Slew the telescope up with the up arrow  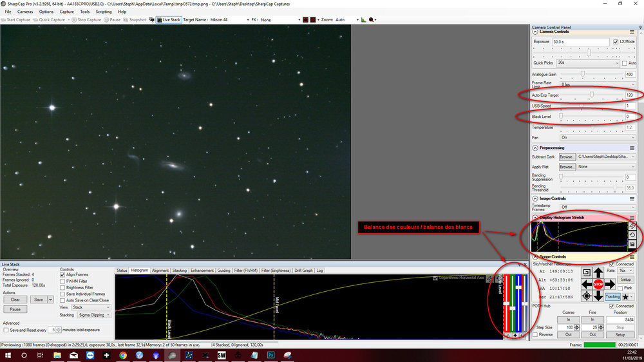(598, 272)
